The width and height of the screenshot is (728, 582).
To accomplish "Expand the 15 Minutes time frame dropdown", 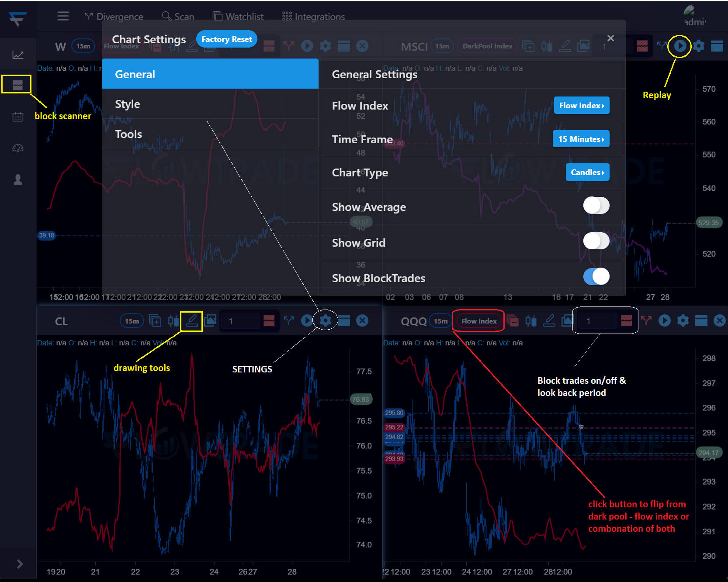I will click(x=581, y=139).
